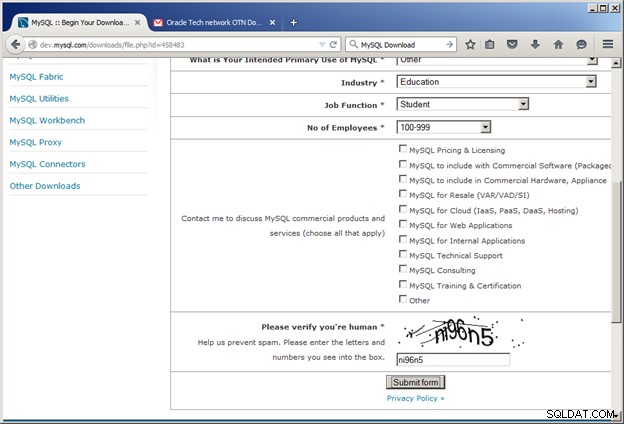
Task: Click the magnifier icon in search box
Action: click(353, 45)
